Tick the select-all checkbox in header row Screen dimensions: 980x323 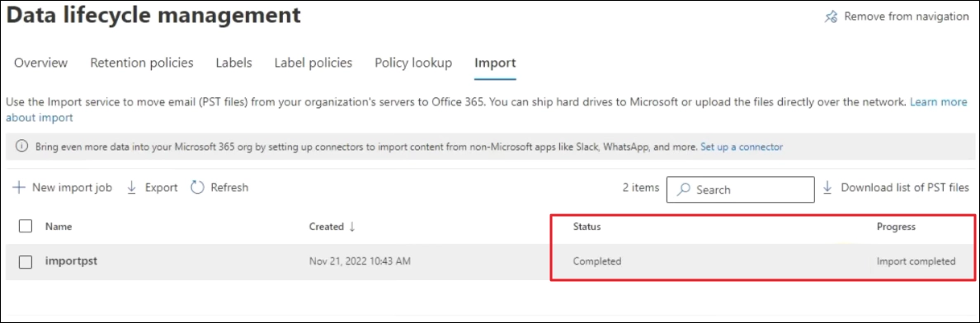26,226
